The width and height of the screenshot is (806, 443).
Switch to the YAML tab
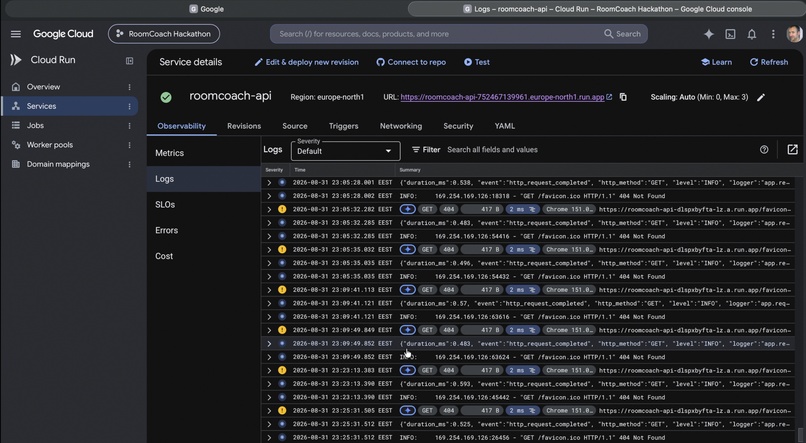pyautogui.click(x=505, y=126)
